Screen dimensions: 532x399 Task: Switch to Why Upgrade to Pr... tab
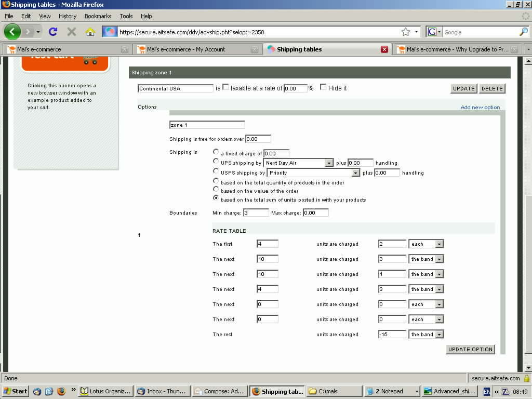[x=457, y=49]
